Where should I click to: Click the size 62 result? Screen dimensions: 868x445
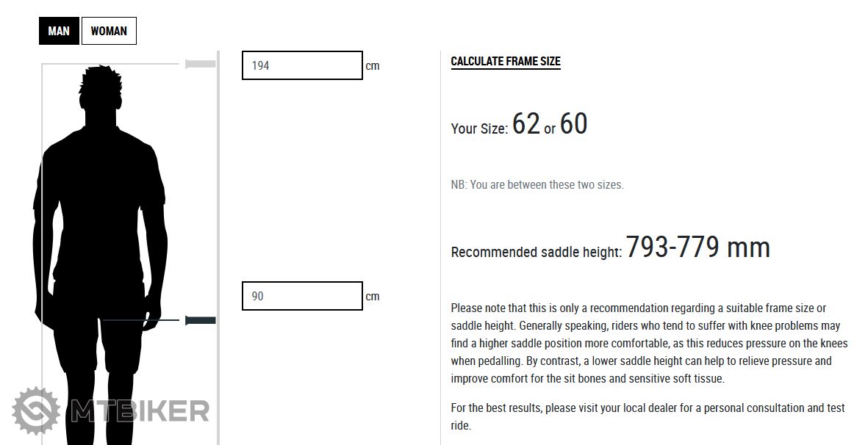coord(526,124)
